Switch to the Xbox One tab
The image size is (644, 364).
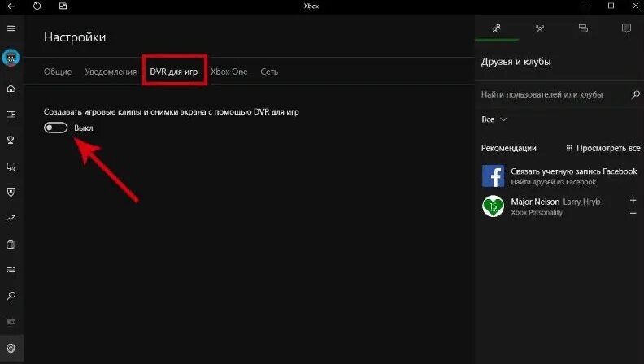point(229,71)
